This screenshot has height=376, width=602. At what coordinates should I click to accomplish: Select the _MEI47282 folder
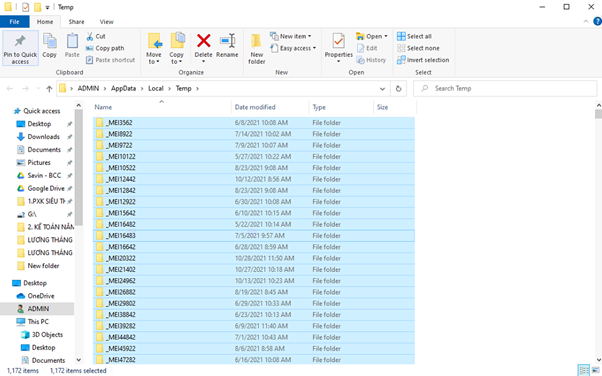click(254, 359)
